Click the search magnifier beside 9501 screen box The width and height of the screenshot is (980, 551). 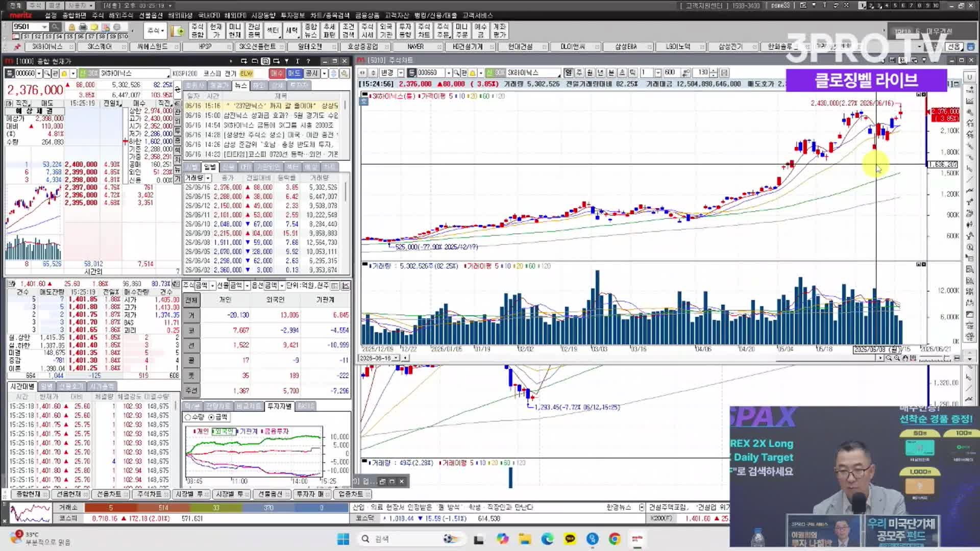pyautogui.click(x=55, y=27)
